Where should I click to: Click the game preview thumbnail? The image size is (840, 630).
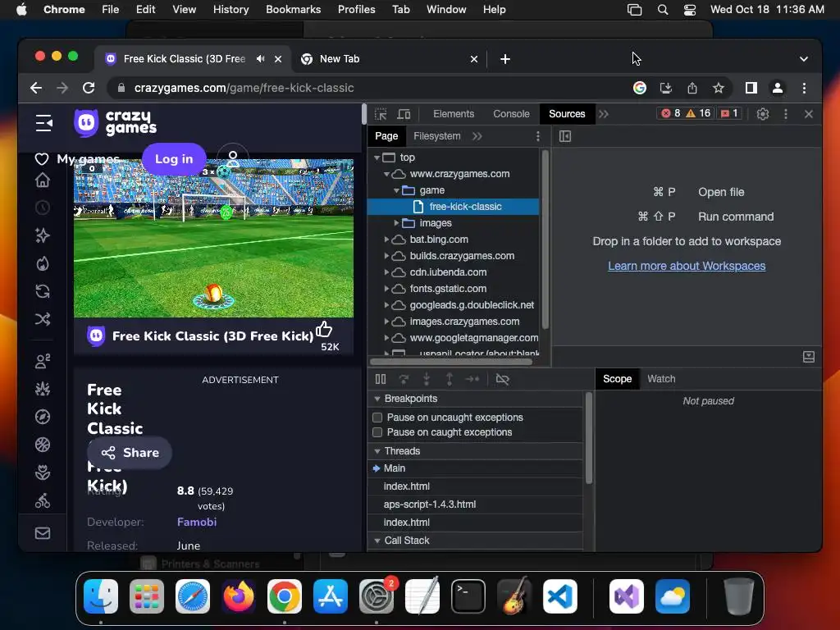213,238
